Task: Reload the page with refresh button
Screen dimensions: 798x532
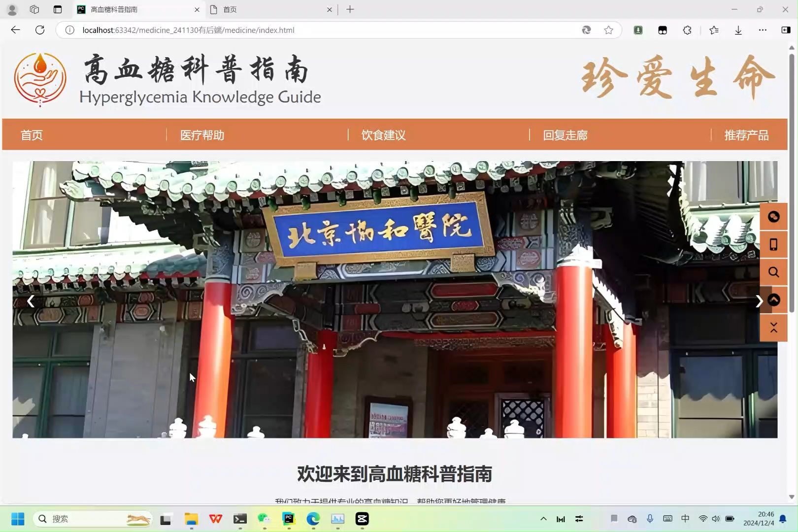Action: (x=40, y=30)
